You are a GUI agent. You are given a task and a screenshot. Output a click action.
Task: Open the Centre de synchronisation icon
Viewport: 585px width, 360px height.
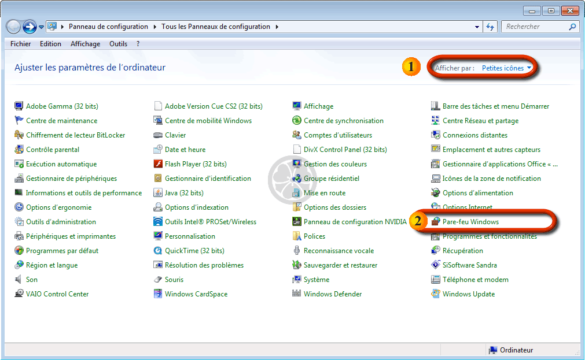click(297, 120)
